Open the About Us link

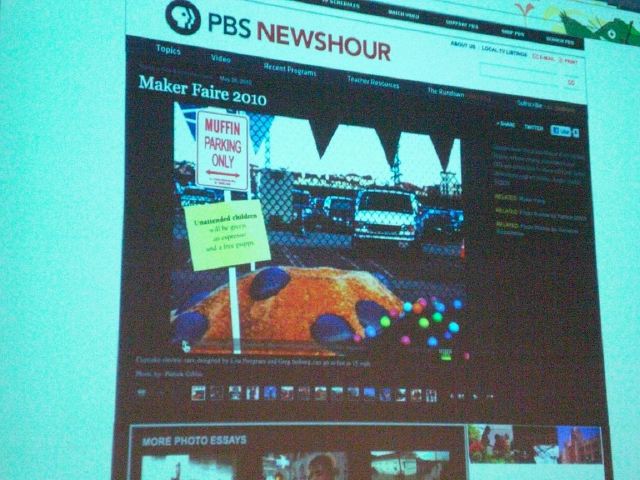click(463, 45)
